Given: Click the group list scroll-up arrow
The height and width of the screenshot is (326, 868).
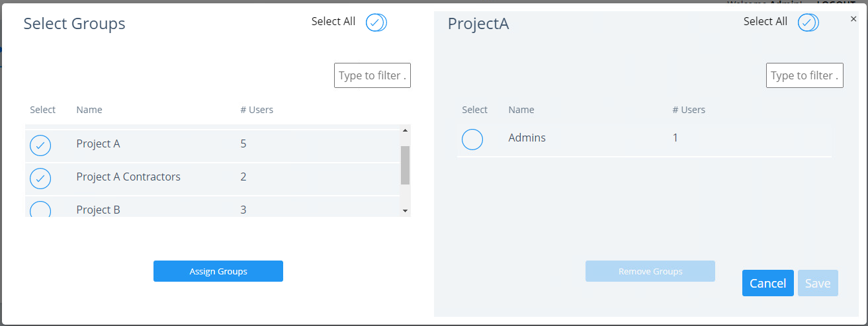Looking at the screenshot, I should pos(405,130).
